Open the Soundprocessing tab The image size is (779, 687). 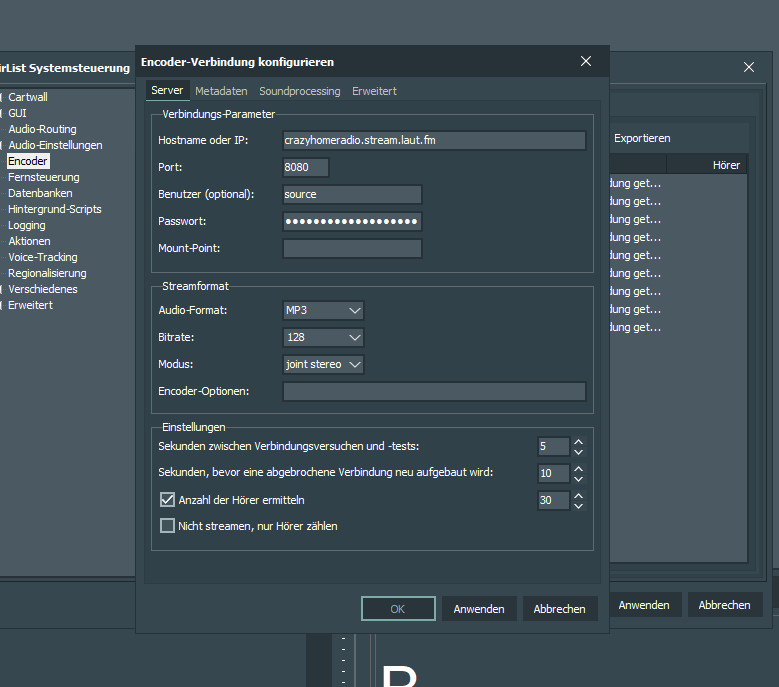click(x=300, y=91)
